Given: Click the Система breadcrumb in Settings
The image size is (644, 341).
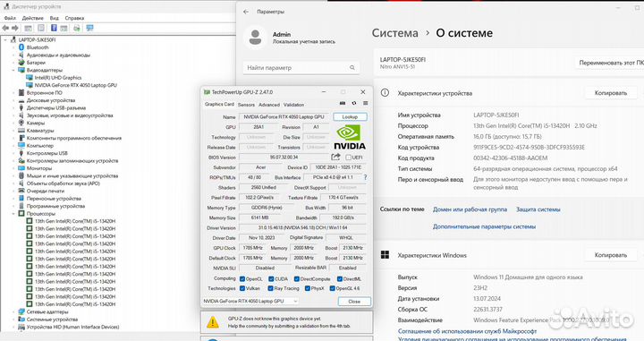Looking at the screenshot, I should tap(395, 33).
